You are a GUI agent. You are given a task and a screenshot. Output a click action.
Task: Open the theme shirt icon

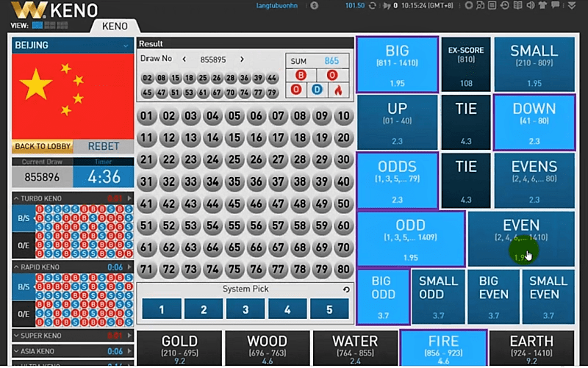pos(542,5)
